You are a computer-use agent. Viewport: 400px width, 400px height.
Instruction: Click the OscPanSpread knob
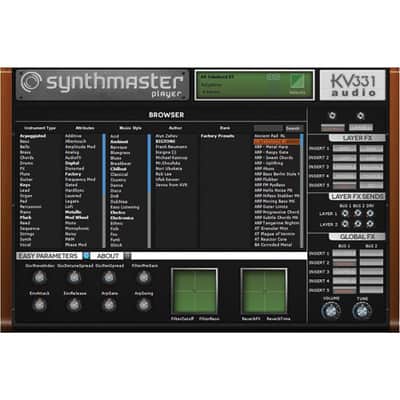[x=109, y=277]
